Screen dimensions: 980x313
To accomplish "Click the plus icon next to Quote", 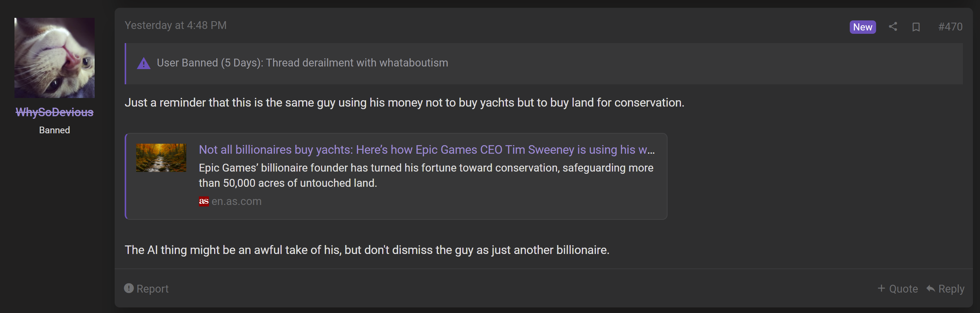I will [881, 288].
